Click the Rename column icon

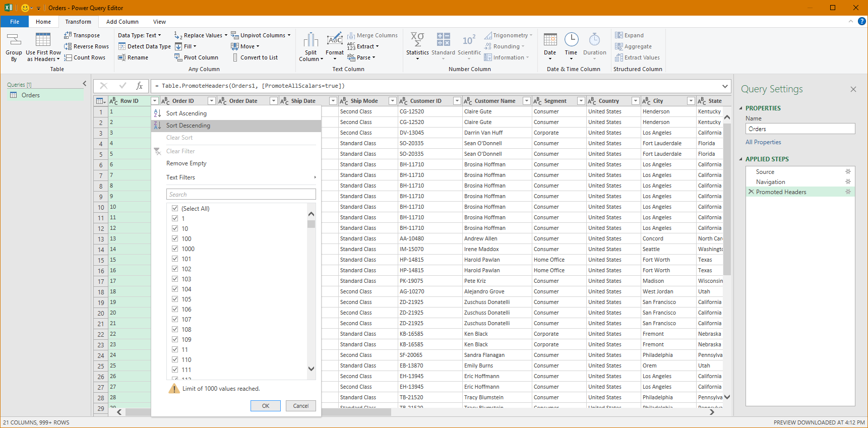(x=122, y=57)
